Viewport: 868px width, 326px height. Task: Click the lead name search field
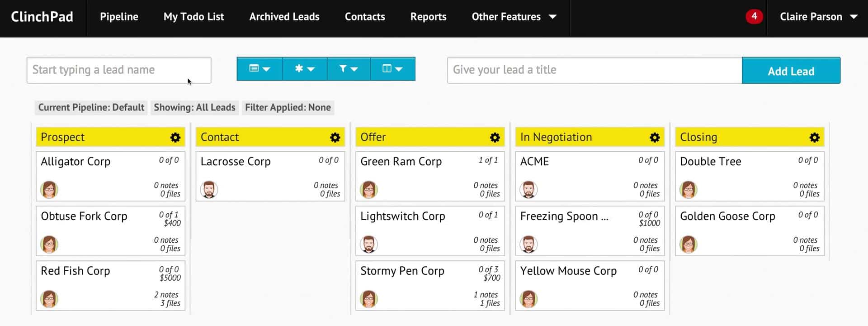[119, 70]
